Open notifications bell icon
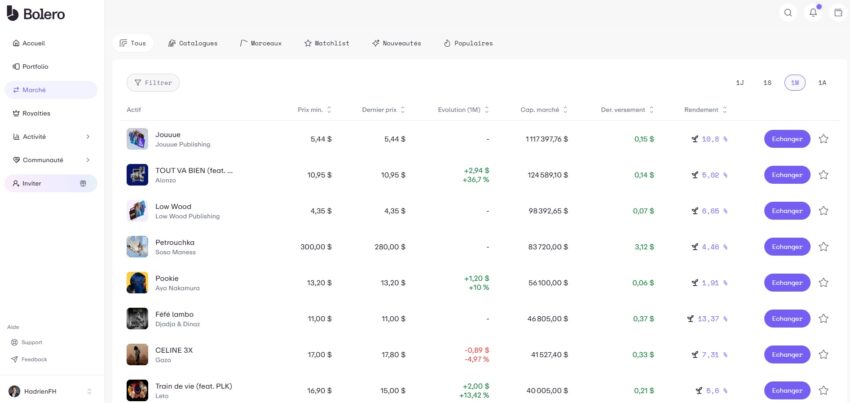This screenshot has height=403, width=850. click(x=813, y=13)
